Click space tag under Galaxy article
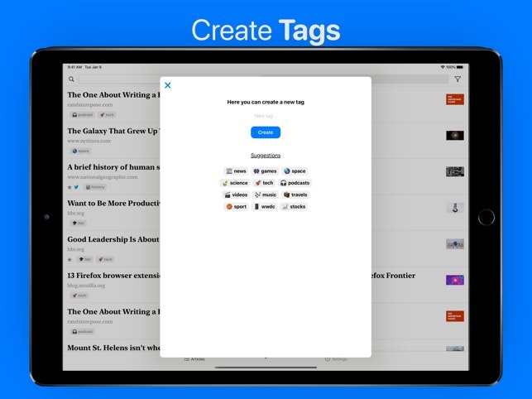The image size is (532, 399). pos(80,151)
